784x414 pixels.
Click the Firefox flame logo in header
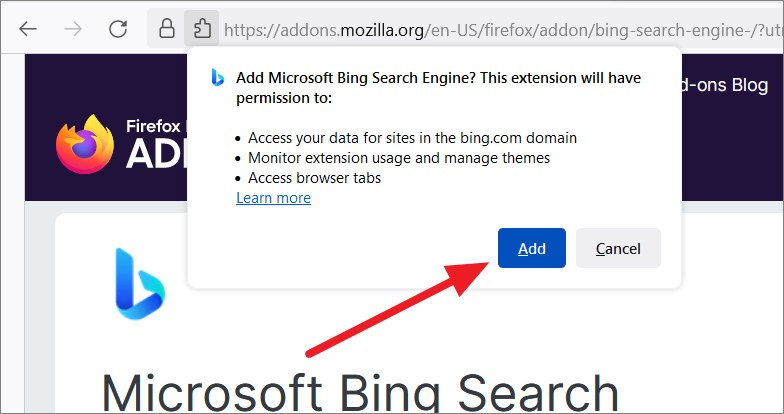click(x=85, y=144)
